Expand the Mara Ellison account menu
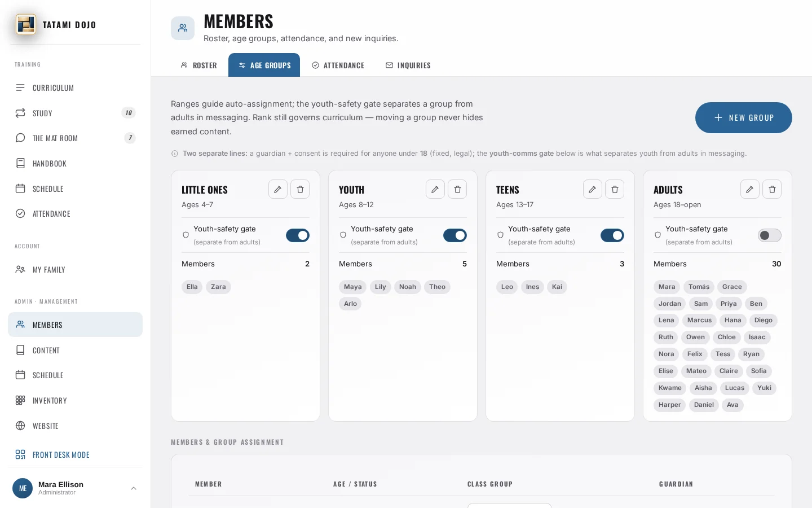Image resolution: width=812 pixels, height=508 pixels. [134, 488]
